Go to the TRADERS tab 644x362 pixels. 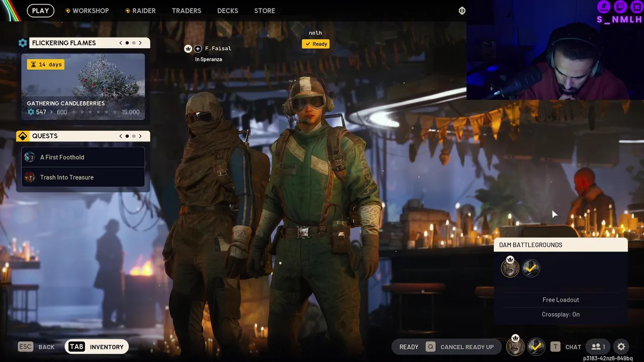click(186, 11)
